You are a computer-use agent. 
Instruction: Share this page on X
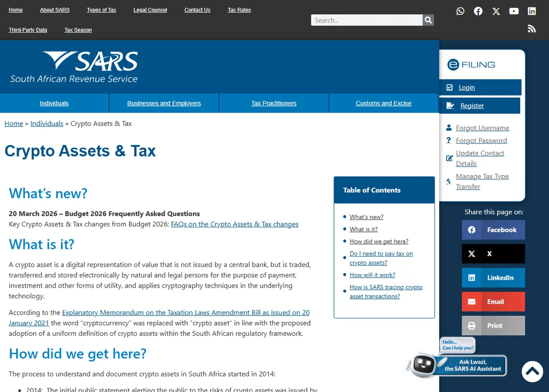pyautogui.click(x=493, y=254)
